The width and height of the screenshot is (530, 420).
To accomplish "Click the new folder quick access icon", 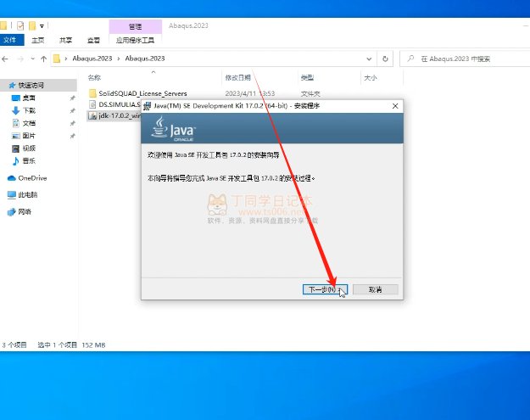I will tap(32, 25).
